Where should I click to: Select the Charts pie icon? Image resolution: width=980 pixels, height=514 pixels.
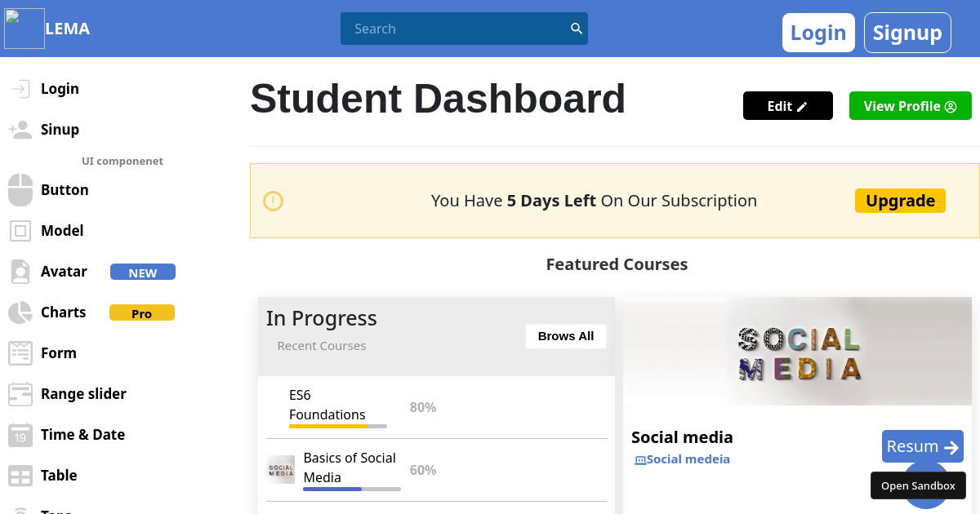(x=20, y=312)
